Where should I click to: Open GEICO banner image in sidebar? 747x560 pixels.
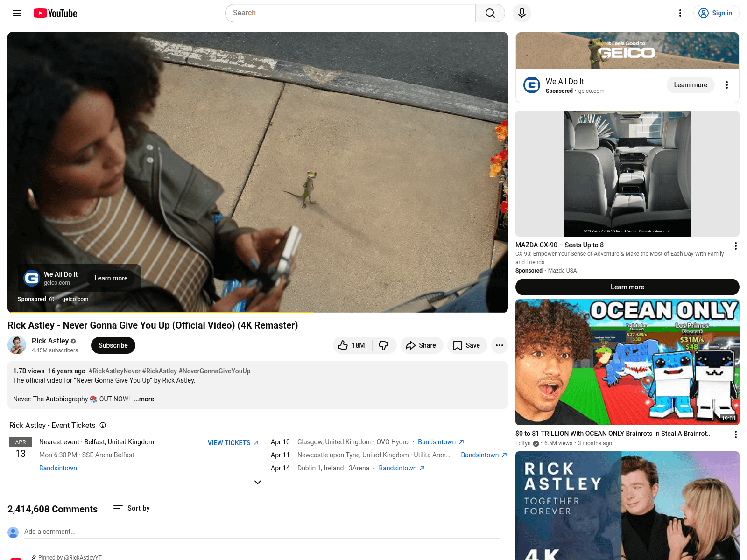click(627, 50)
